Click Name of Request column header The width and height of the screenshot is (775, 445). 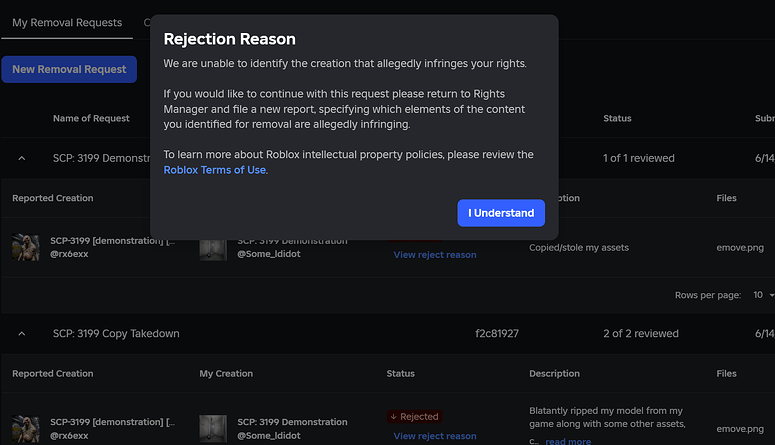tap(91, 118)
